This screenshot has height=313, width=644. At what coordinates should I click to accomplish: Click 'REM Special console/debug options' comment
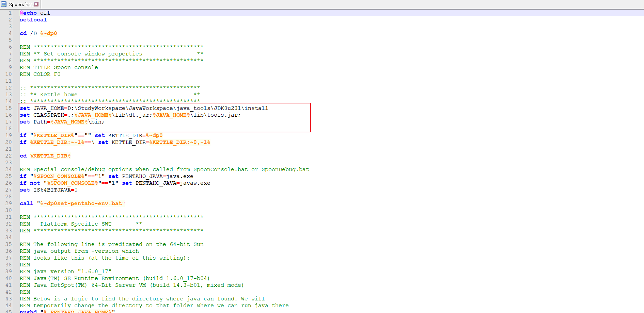[x=164, y=169]
